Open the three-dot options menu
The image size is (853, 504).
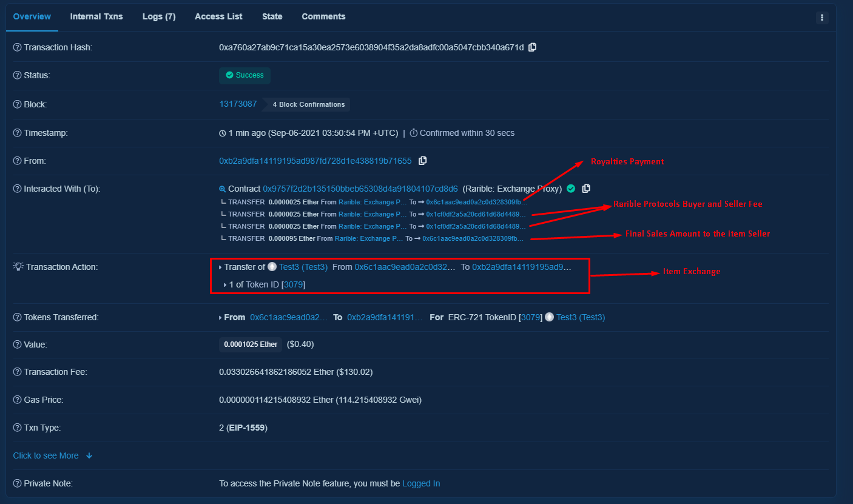(822, 18)
